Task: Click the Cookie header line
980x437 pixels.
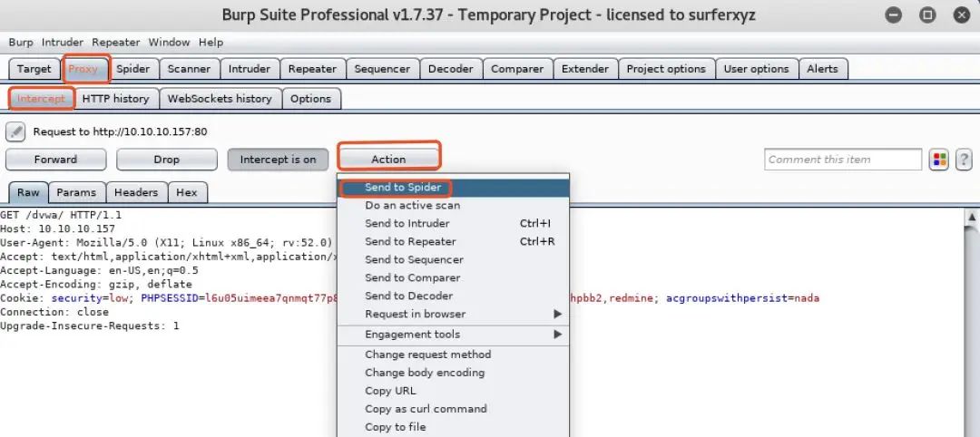Action: pos(409,298)
